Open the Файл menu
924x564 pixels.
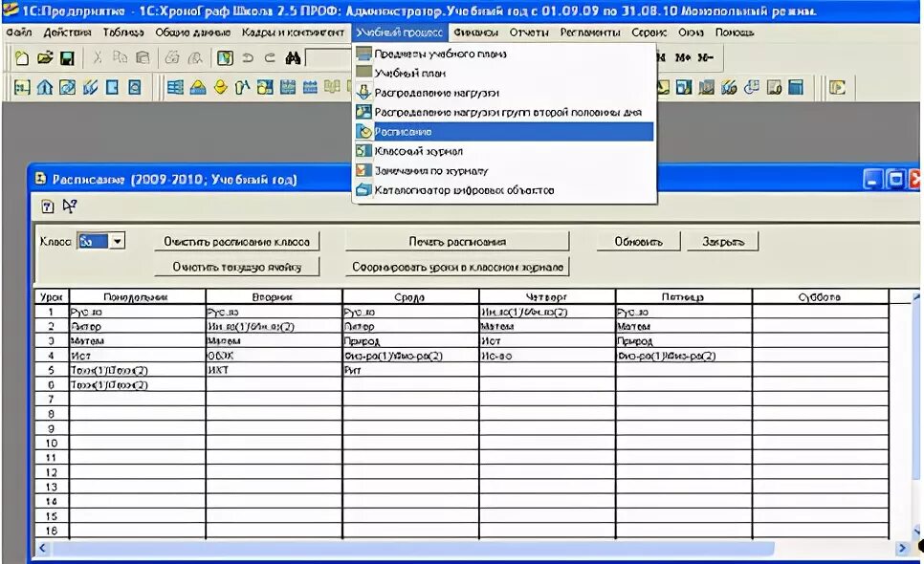point(19,33)
